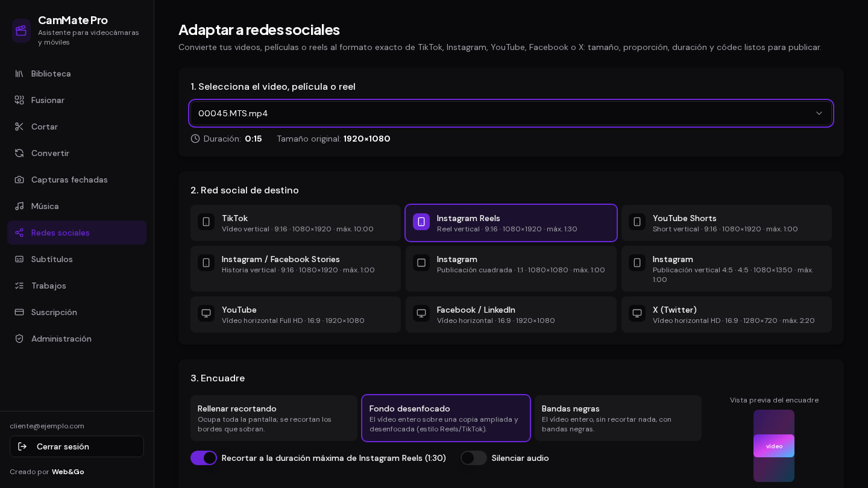Click the 1920×1080 original size value
868x488 pixels.
click(367, 139)
